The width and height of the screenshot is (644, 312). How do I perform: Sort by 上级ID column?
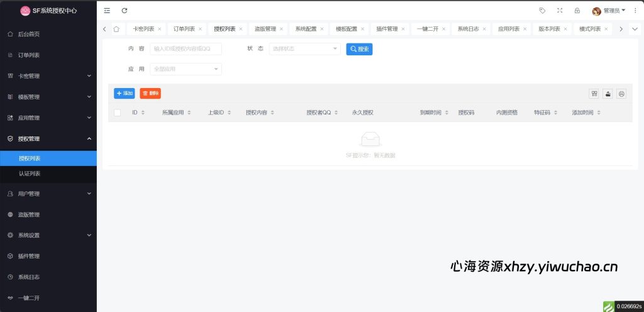point(229,113)
